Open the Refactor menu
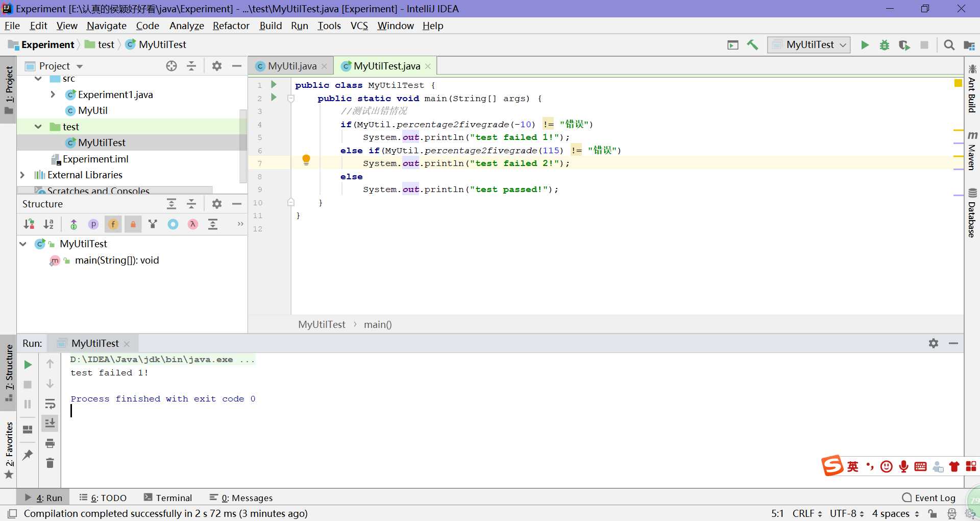The width and height of the screenshot is (980, 521). pos(231,26)
